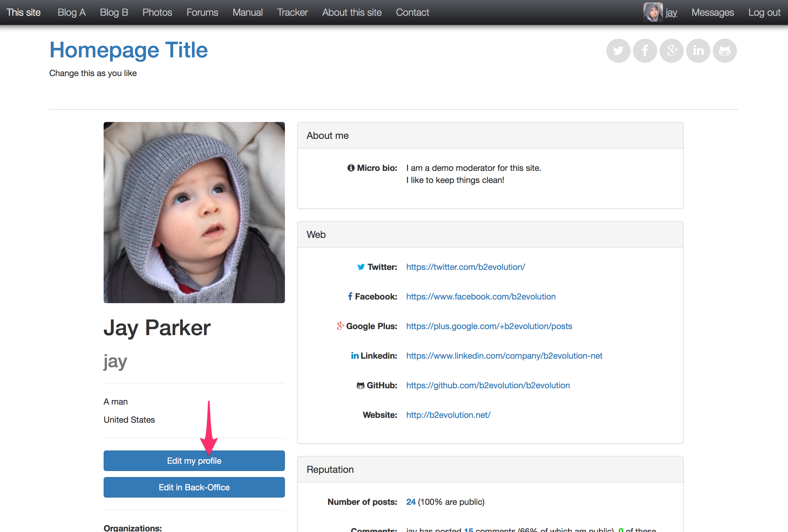Click the GitHub icon in header

pos(725,50)
